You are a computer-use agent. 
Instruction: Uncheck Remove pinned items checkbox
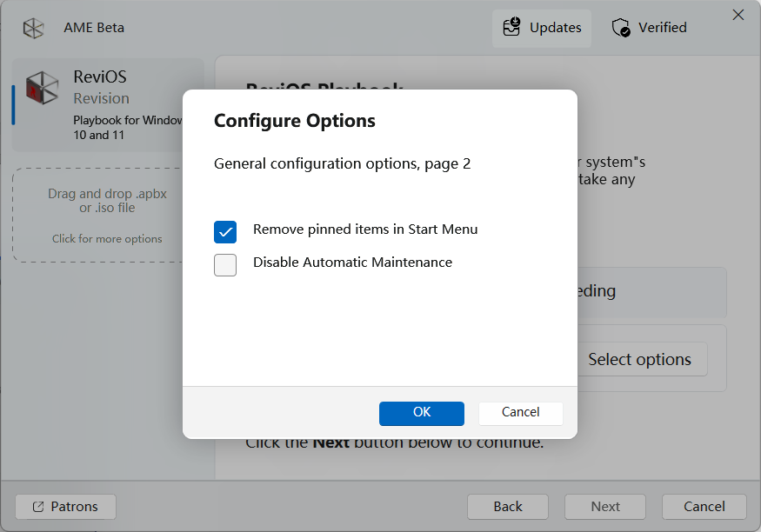[x=225, y=231]
